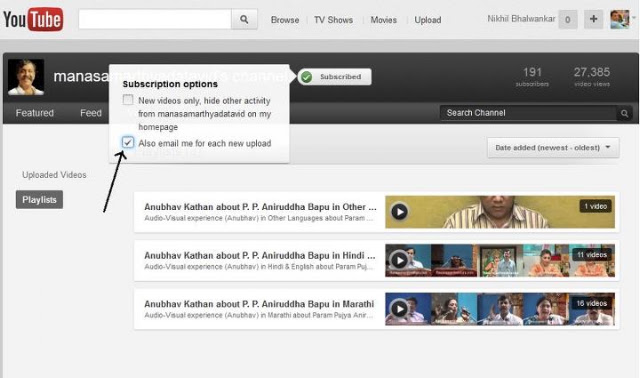Screen dimensions: 640x378
Task: Go to TV Shows
Action: click(x=333, y=20)
